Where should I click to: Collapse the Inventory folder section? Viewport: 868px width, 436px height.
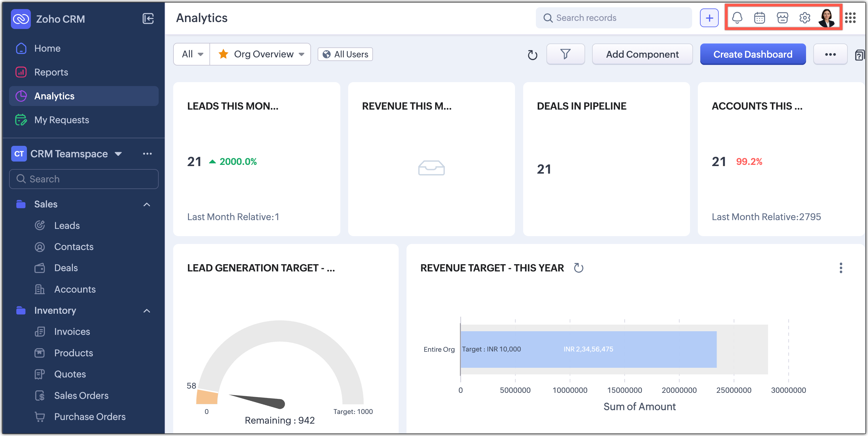coord(147,310)
